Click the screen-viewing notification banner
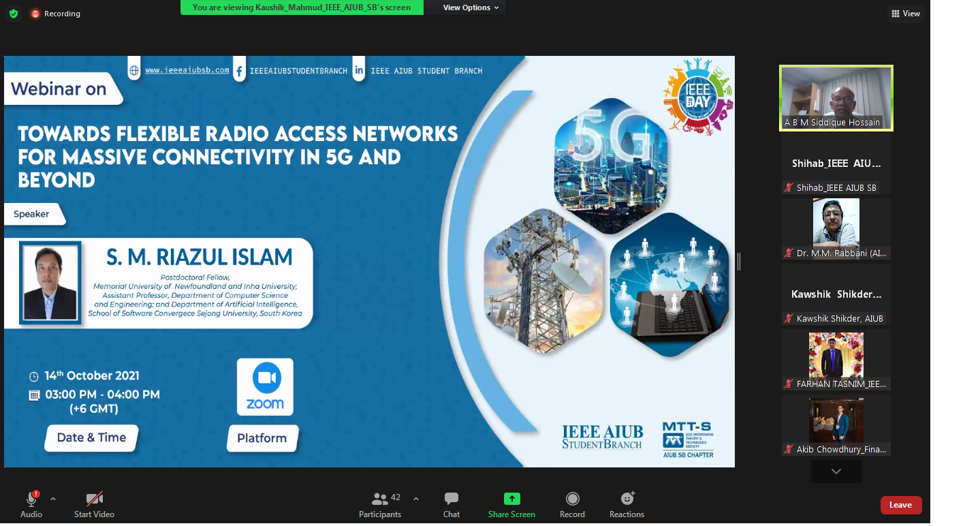This screenshot has width=980, height=526. click(x=302, y=7)
